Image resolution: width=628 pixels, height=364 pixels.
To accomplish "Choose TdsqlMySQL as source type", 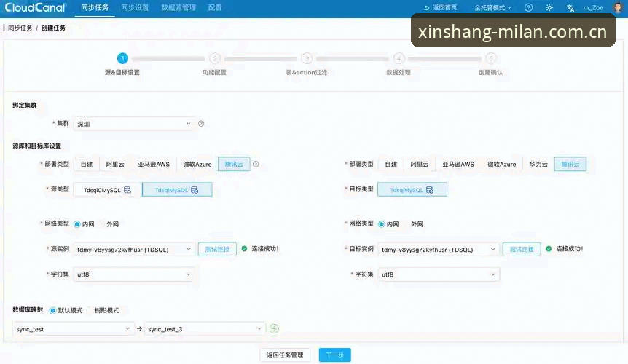I will click(177, 189).
